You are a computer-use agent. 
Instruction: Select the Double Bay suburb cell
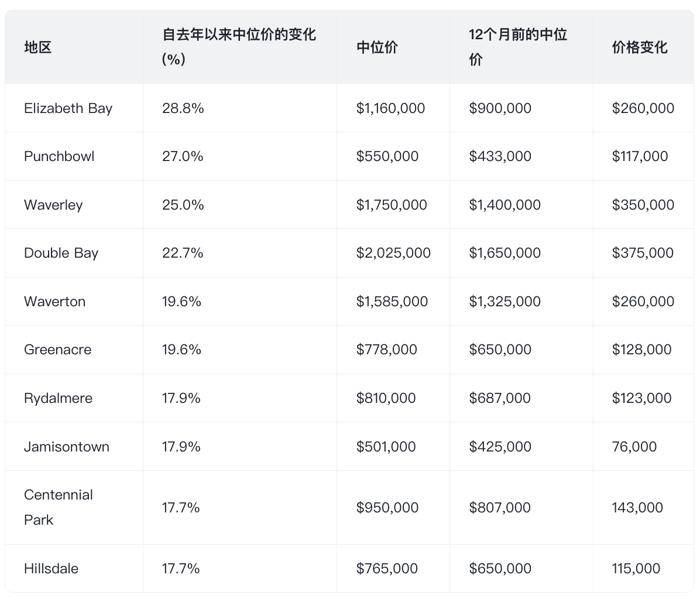61,253
